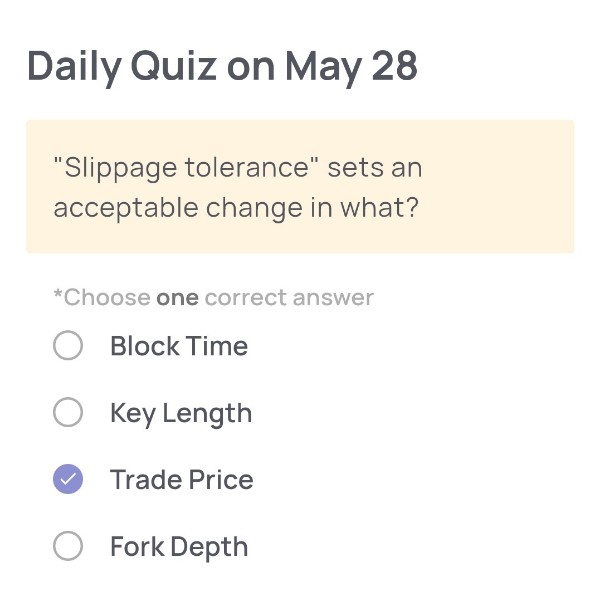Click the "*Choose" word in the hint
This screenshot has width=600, height=616.
[x=102, y=298]
